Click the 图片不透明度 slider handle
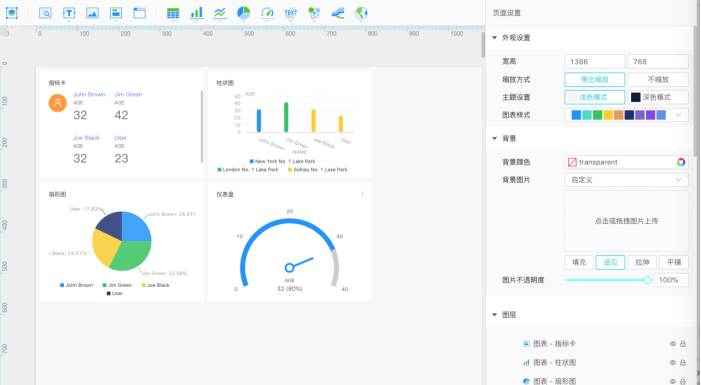Viewport: 701px width, 385px height. tap(647, 280)
